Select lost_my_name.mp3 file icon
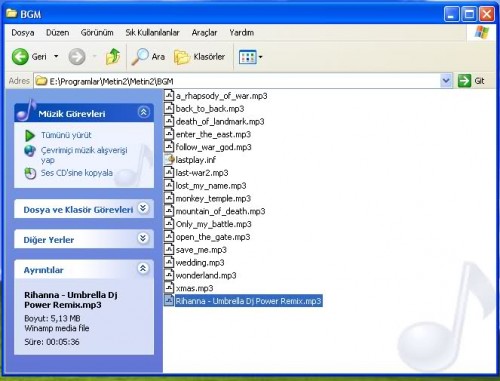The image size is (500, 381). (169, 185)
